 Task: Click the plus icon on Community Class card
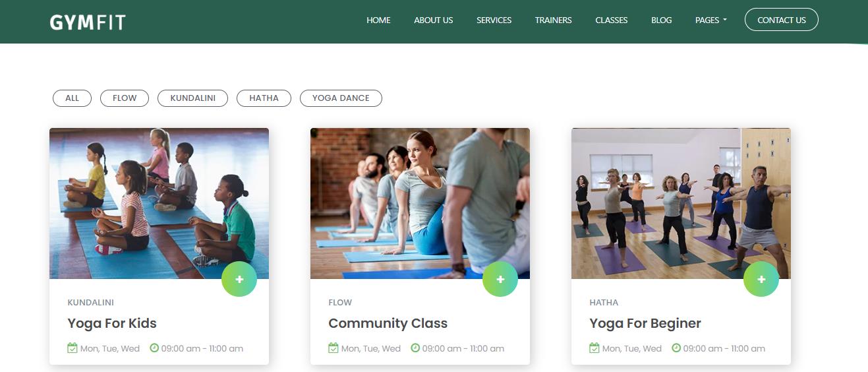[500, 279]
